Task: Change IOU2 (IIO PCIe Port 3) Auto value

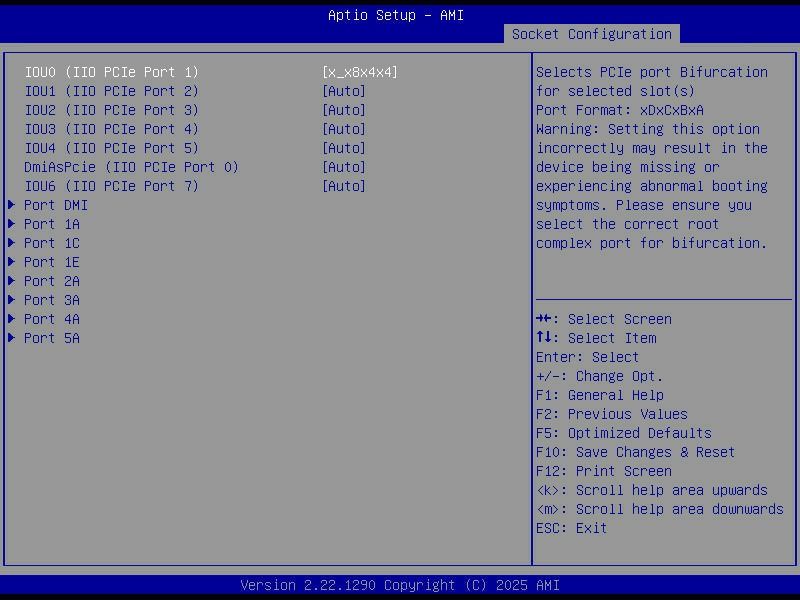Action: pos(344,110)
